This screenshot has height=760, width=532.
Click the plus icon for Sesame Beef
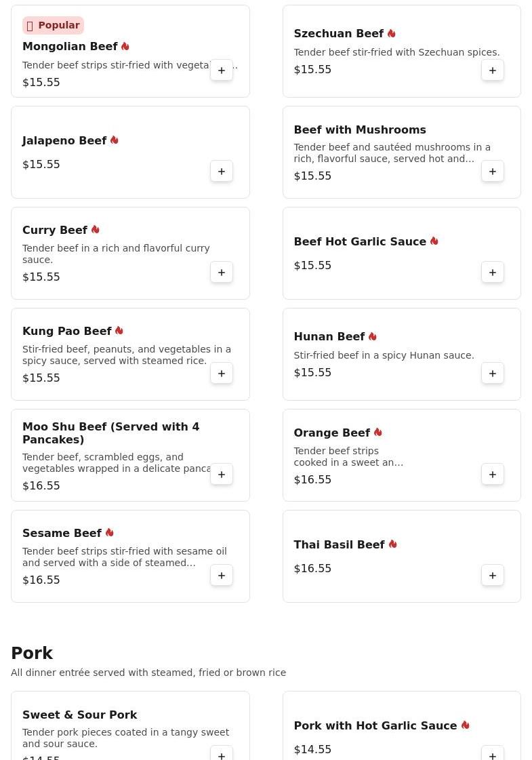pos(222,576)
